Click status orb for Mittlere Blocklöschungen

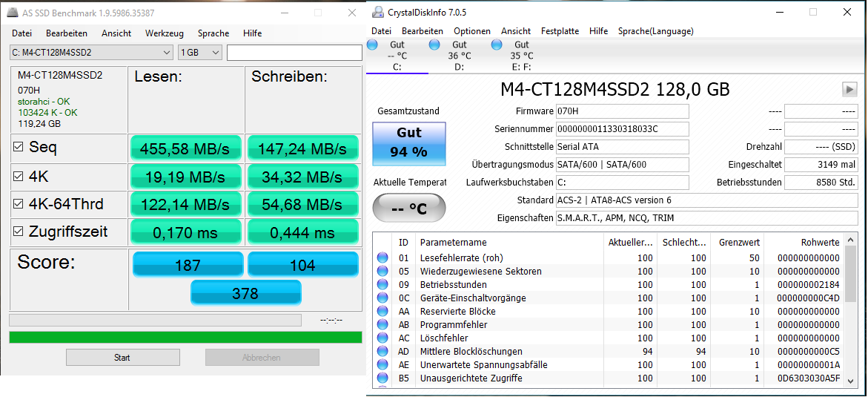[382, 351]
